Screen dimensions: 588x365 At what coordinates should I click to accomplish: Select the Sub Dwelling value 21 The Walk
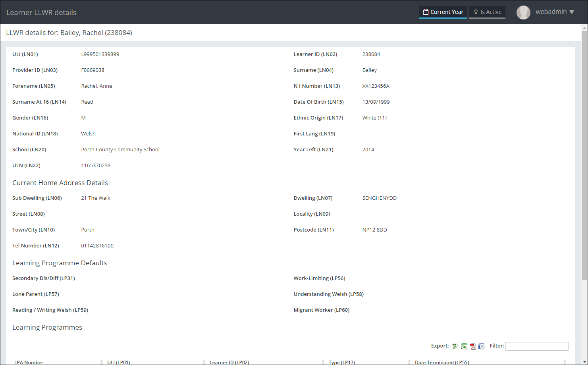coord(96,198)
